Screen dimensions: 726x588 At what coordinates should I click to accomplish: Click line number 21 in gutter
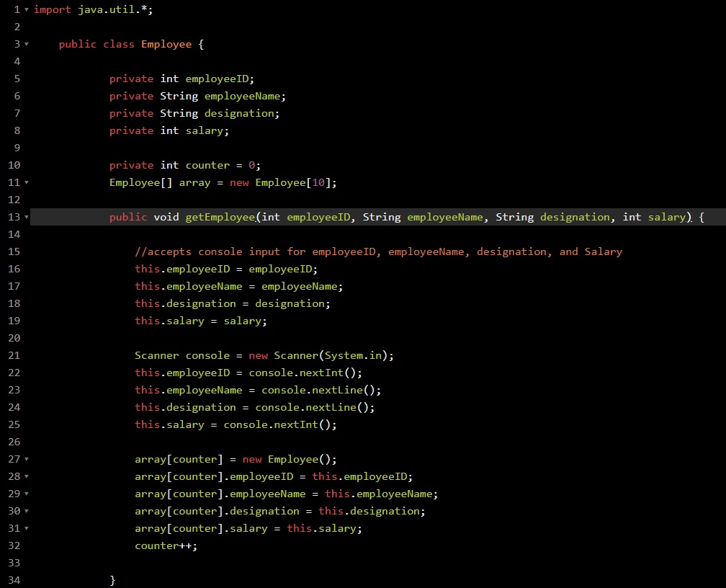point(14,355)
